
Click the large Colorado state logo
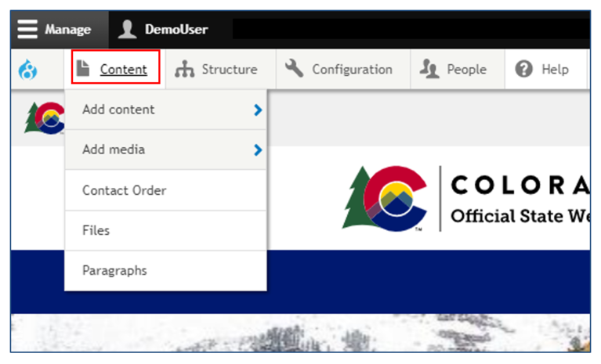385,199
